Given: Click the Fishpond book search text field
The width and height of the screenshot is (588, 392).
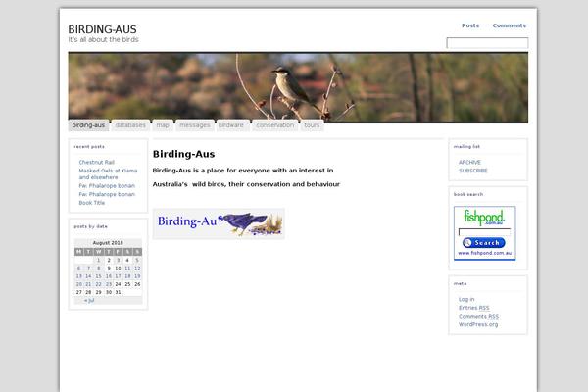Looking at the screenshot, I should click(484, 232).
